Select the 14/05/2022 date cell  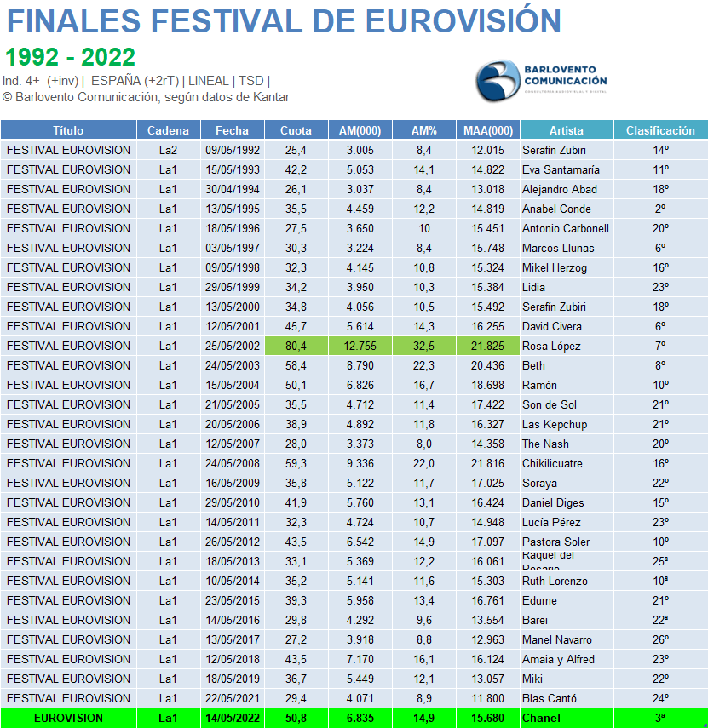coord(232,718)
